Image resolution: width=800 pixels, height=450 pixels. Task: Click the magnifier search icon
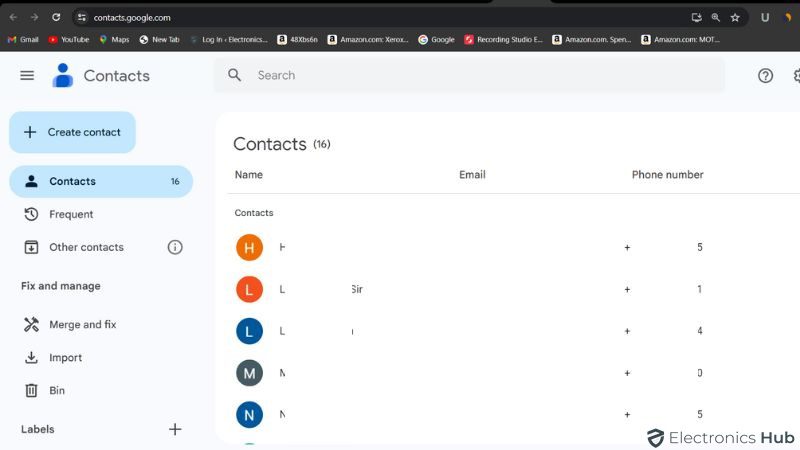[x=235, y=75]
